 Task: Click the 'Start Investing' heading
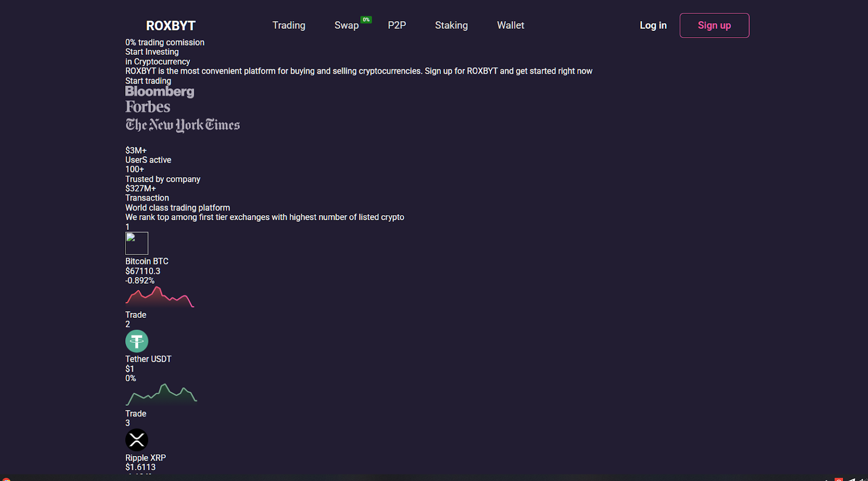click(152, 52)
